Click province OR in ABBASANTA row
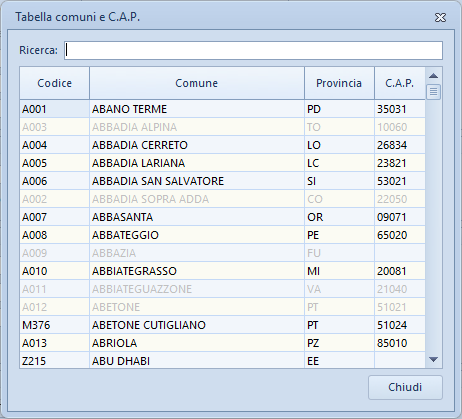Image resolution: width=462 pixels, height=419 pixels. [x=315, y=217]
